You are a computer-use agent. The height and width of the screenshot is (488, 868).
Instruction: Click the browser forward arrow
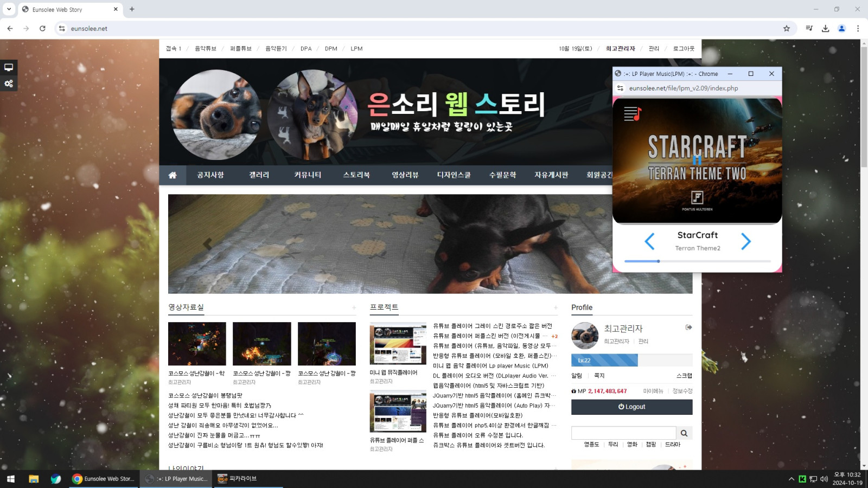pos(26,28)
